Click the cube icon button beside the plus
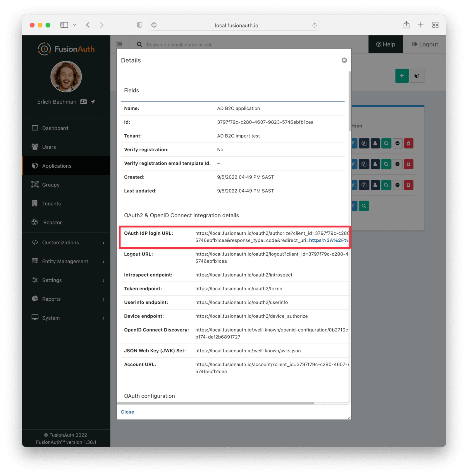468x476 pixels. pyautogui.click(x=417, y=76)
